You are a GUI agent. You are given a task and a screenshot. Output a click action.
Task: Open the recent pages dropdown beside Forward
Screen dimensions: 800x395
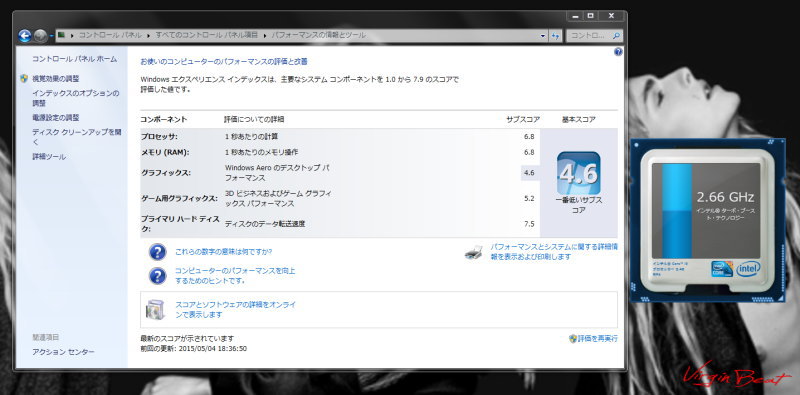[x=52, y=36]
